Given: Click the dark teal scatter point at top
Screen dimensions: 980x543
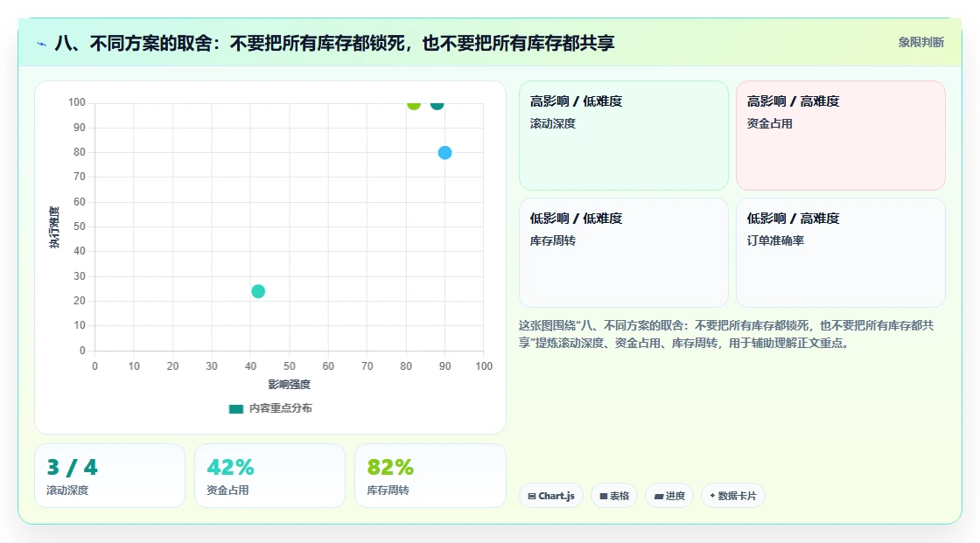Looking at the screenshot, I should 437,104.
